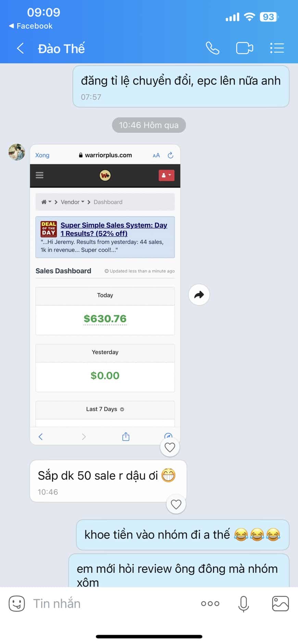Screen dimensions: 298x644
Task: Start a voice call with Đào Thế
Action: pyautogui.click(x=212, y=48)
